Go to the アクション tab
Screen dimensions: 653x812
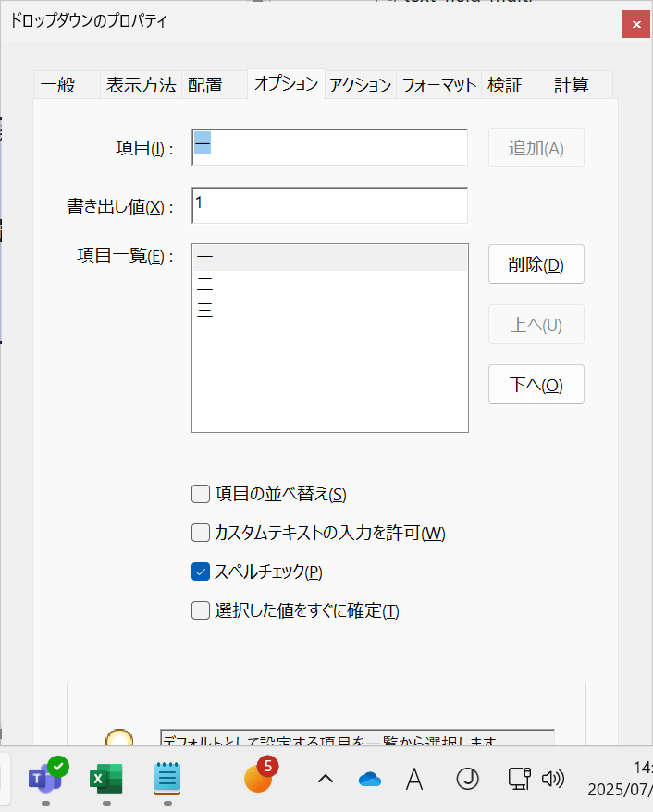(x=361, y=84)
